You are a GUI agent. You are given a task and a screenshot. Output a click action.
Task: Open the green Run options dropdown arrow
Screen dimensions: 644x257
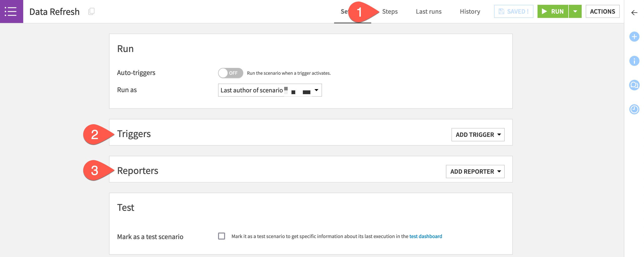coord(575,11)
